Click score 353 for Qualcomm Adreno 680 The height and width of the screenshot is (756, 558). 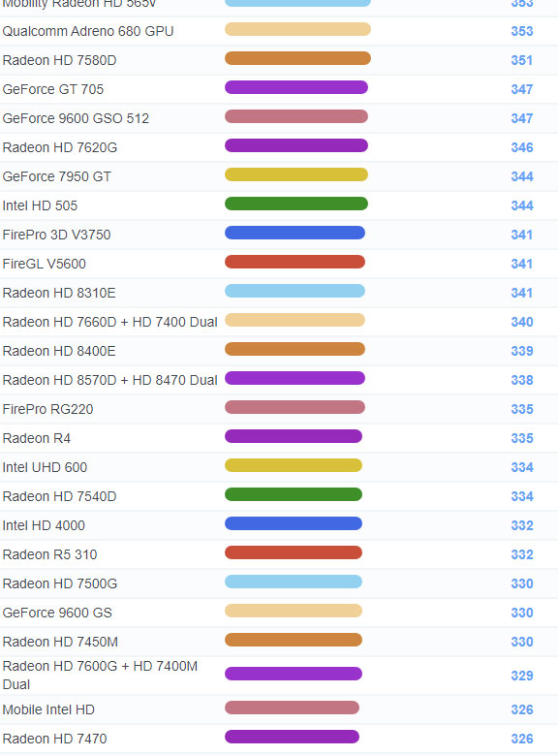click(522, 31)
